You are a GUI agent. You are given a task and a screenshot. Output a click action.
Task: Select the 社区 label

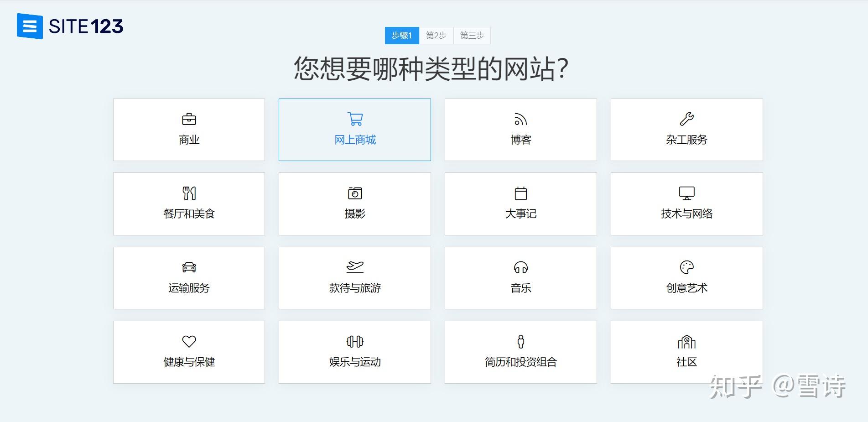(x=686, y=362)
